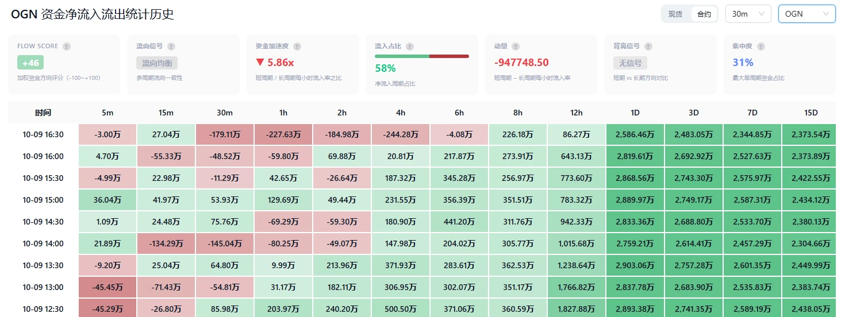The height and width of the screenshot is (317, 868).
Task: Click the -179.11万 cell
Action: point(225,134)
